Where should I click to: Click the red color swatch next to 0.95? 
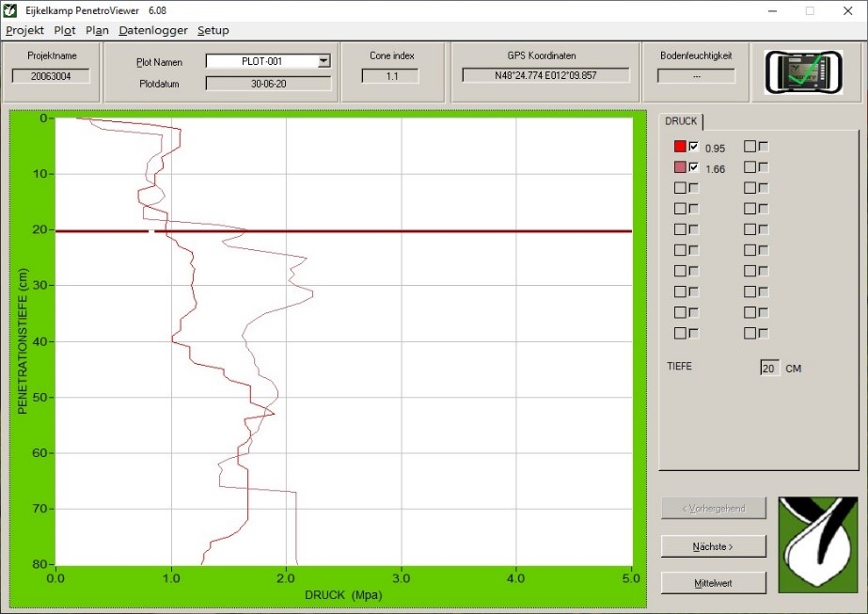coord(682,146)
